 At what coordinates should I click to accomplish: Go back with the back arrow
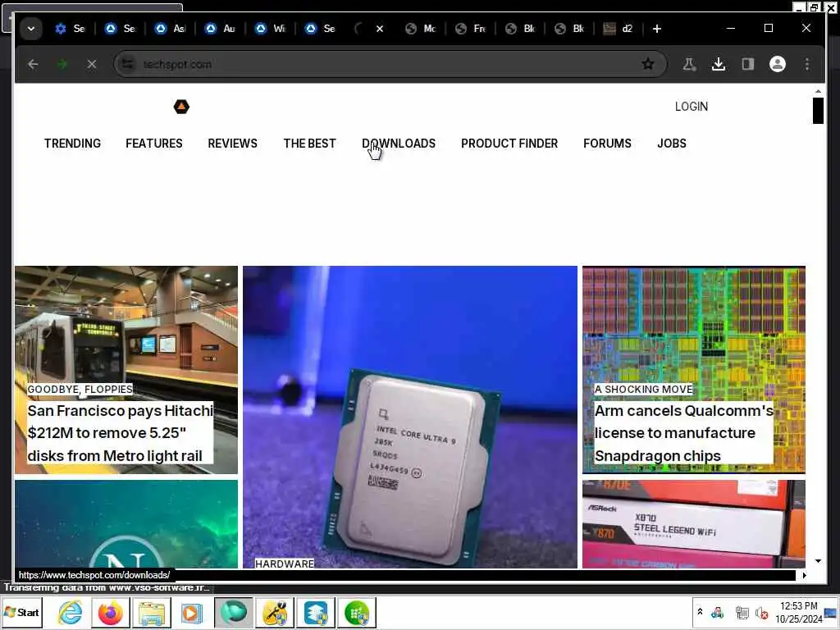pos(33,64)
